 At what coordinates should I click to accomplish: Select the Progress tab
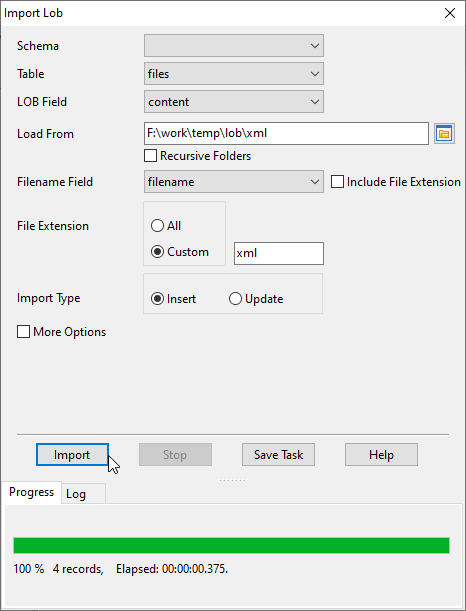(x=31, y=492)
